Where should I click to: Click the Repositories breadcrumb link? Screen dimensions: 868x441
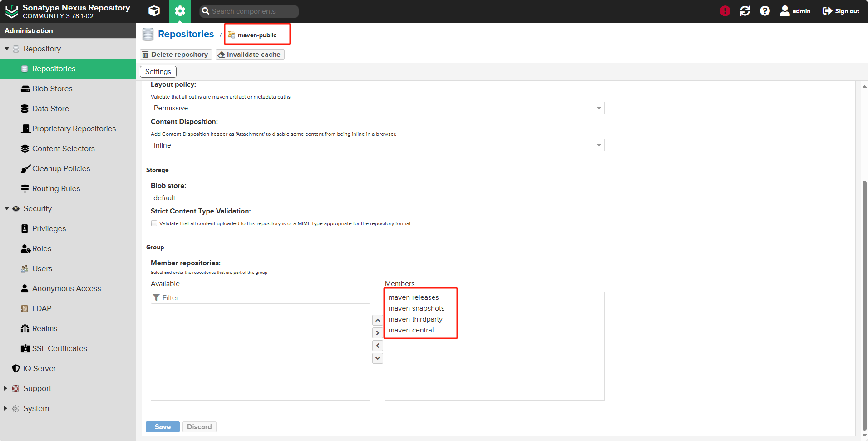pos(186,34)
